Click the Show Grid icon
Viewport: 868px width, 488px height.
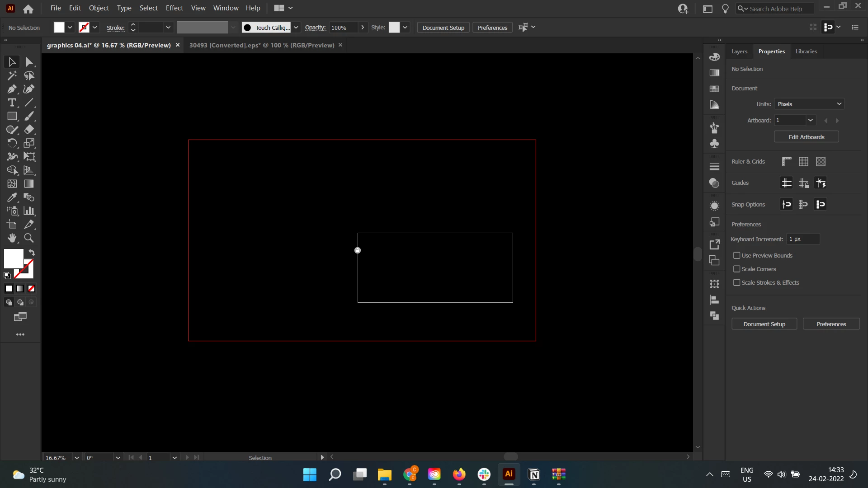tap(803, 161)
